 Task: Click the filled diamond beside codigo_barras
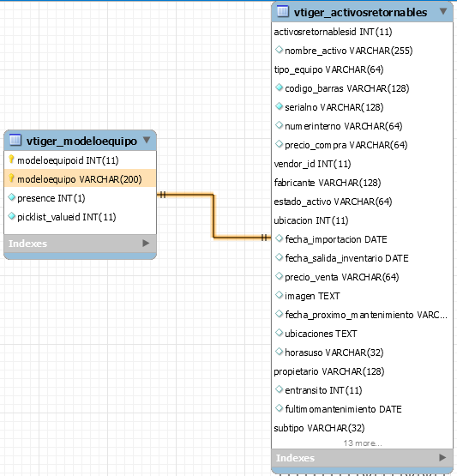tap(279, 87)
